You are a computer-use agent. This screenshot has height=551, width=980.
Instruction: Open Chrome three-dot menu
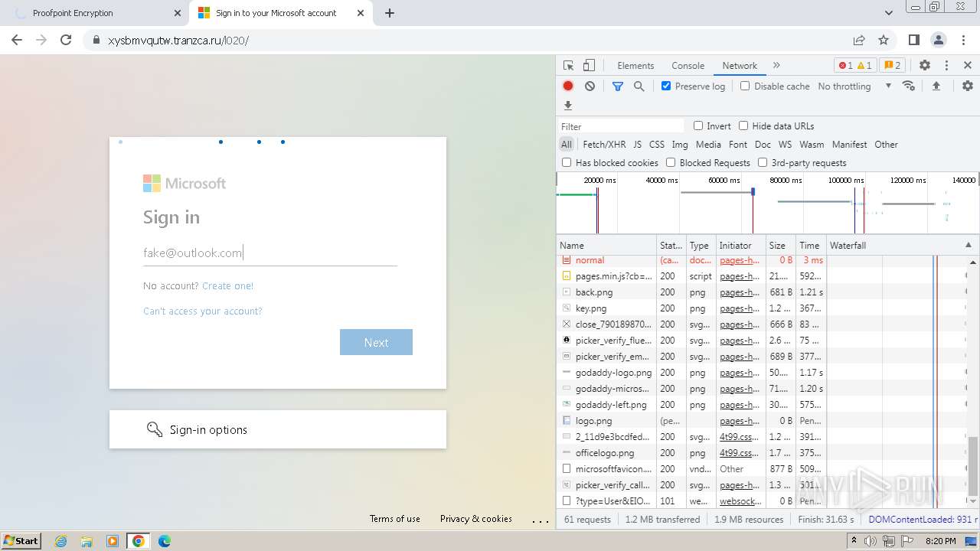pyautogui.click(x=963, y=40)
